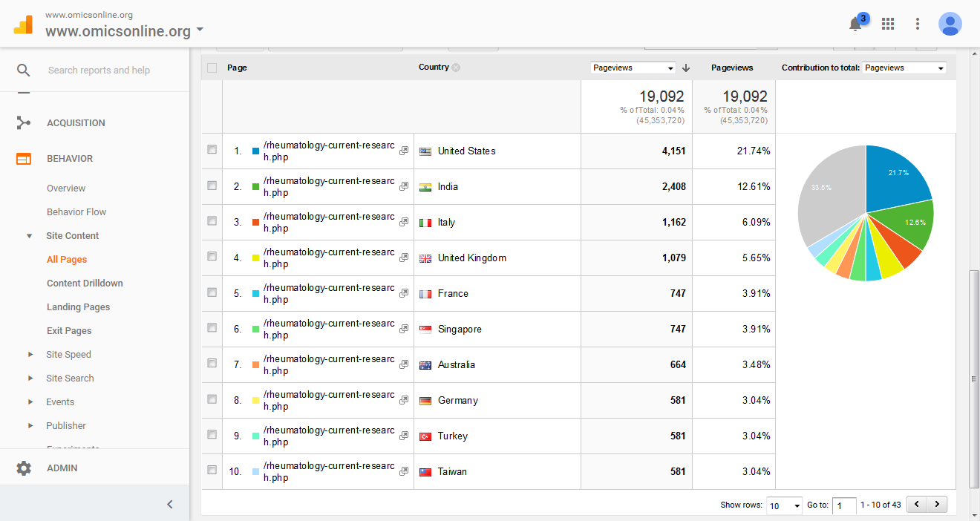This screenshot has width=980, height=521.
Task: Click the Admin gear icon
Action: (x=24, y=468)
